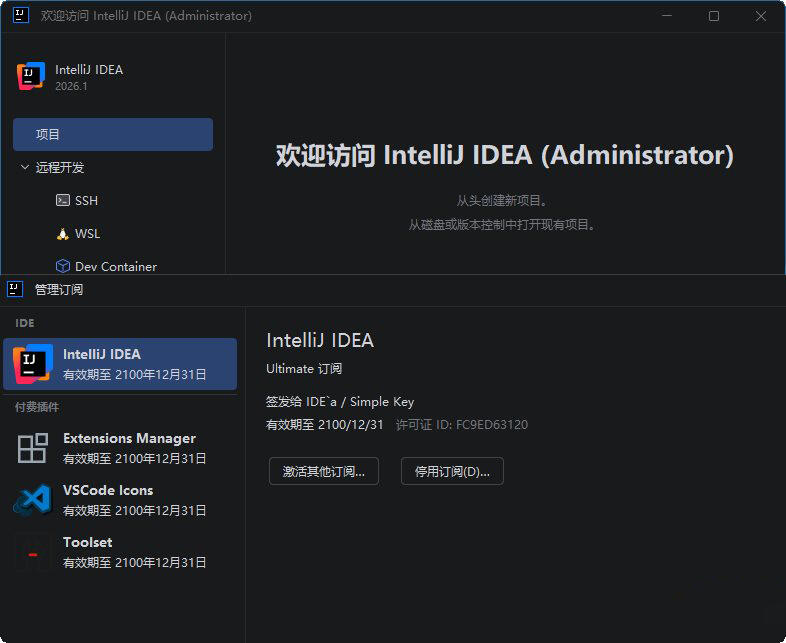786x643 pixels.
Task: Select the 远程开发 label
Action: tap(60, 167)
